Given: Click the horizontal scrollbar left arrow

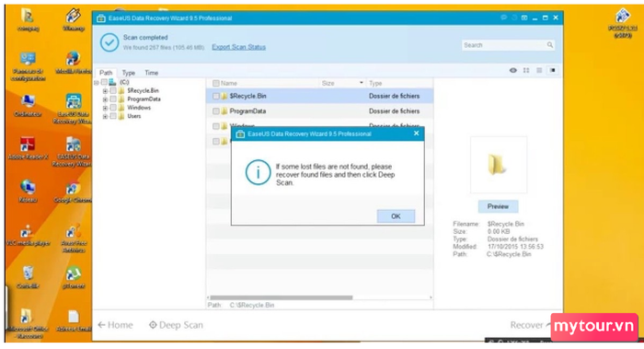Looking at the screenshot, I should 208,297.
